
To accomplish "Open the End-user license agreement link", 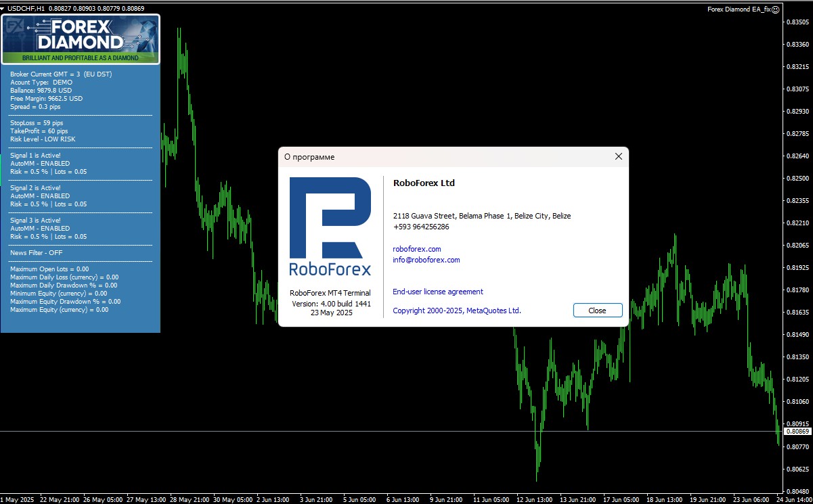I will point(438,292).
